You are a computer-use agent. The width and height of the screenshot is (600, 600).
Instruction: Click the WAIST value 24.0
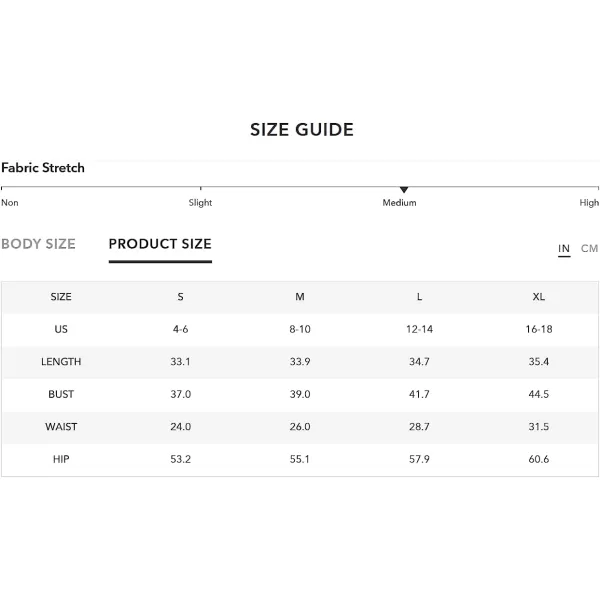(180, 427)
